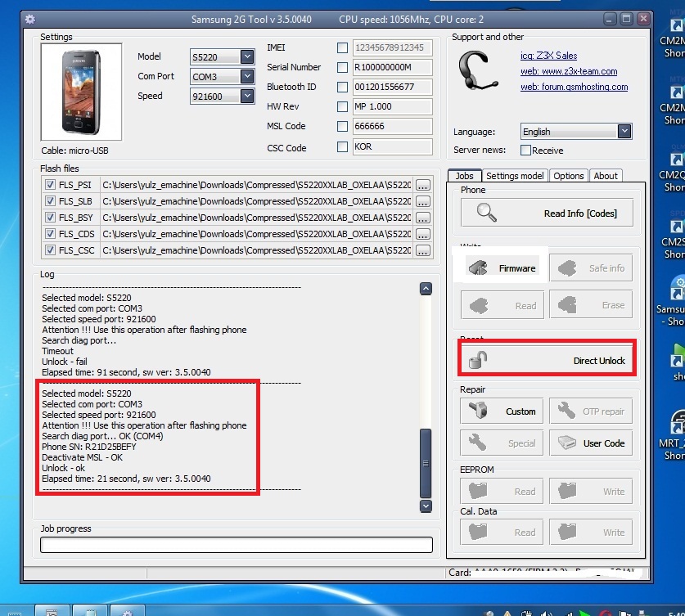Image resolution: width=685 pixels, height=616 pixels.
Task: Click the Bluetooth ID input field
Action: click(x=392, y=87)
